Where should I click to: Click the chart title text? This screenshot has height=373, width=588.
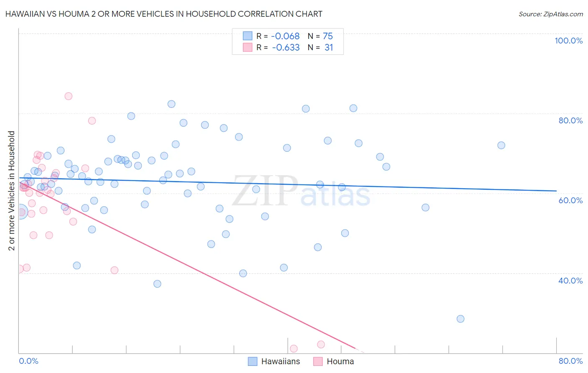coord(164,14)
